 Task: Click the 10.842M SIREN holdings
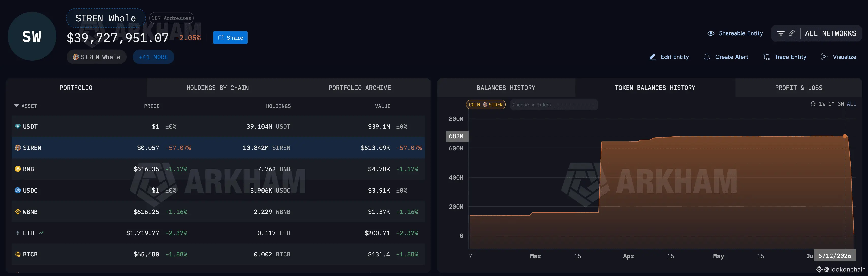[267, 148]
